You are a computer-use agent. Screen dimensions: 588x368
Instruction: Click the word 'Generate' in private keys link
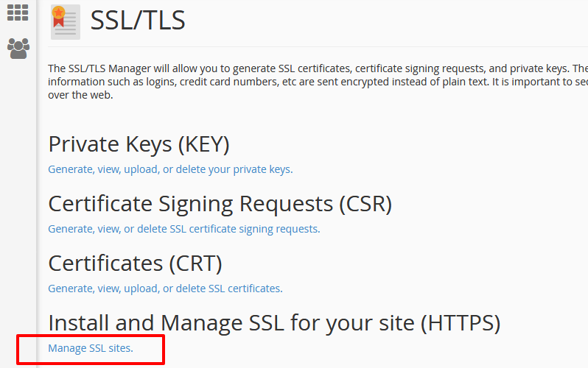pos(71,169)
